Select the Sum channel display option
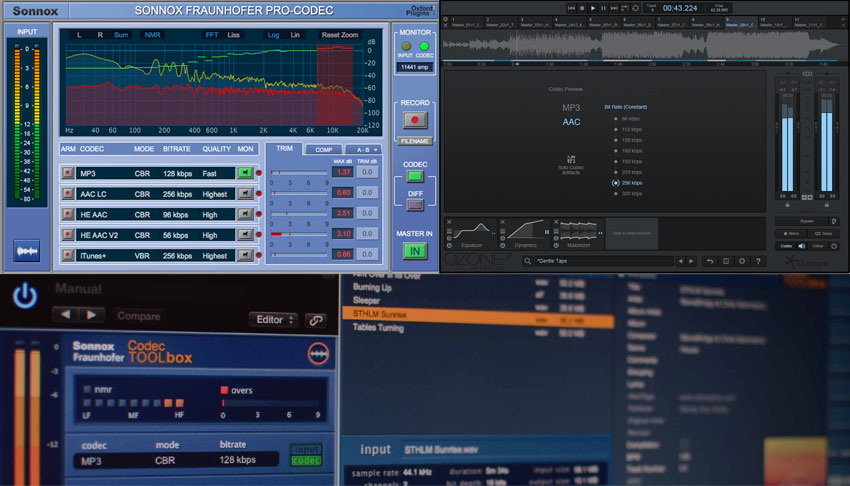 tap(121, 35)
